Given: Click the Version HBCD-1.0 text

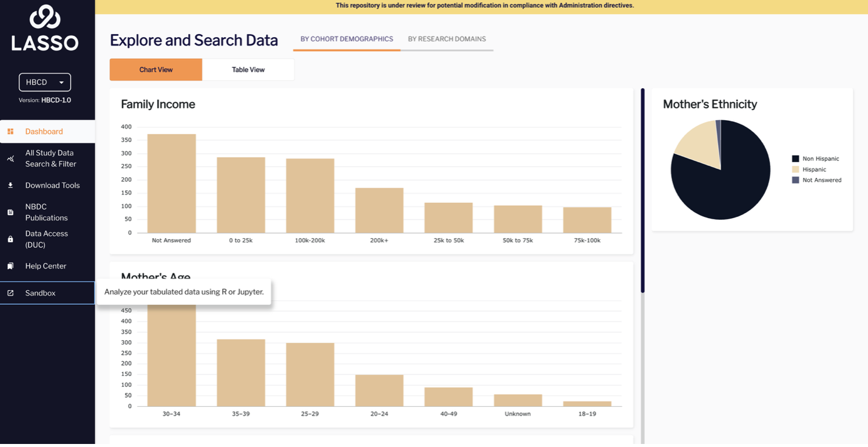Looking at the screenshot, I should click(45, 100).
